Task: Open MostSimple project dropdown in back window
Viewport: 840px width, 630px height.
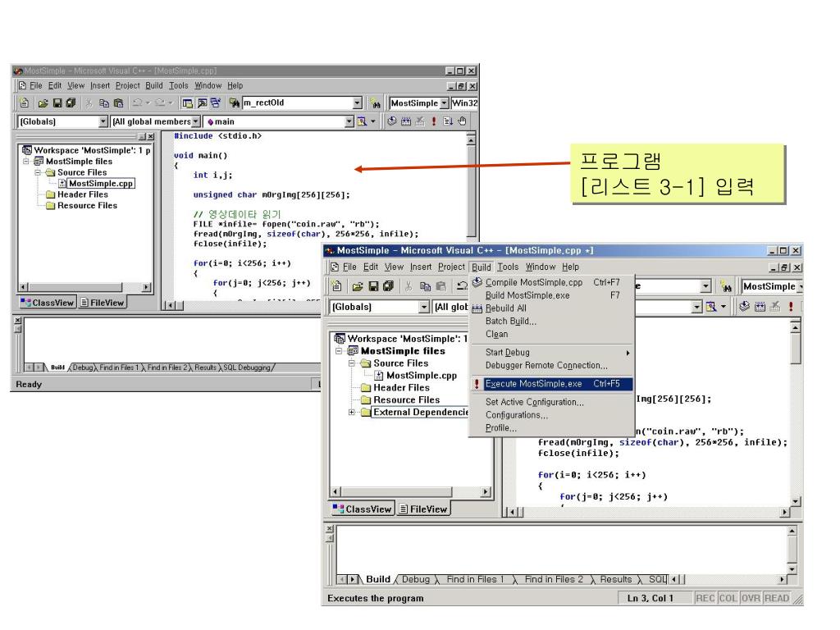Action: point(444,103)
